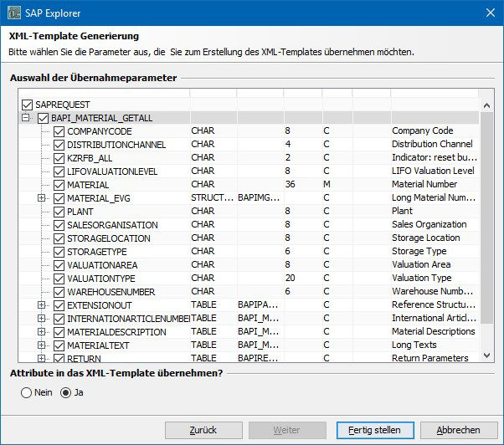504x445 pixels.
Task: Uncheck the SAPREQUEST checkbox
Action: pyautogui.click(x=28, y=105)
